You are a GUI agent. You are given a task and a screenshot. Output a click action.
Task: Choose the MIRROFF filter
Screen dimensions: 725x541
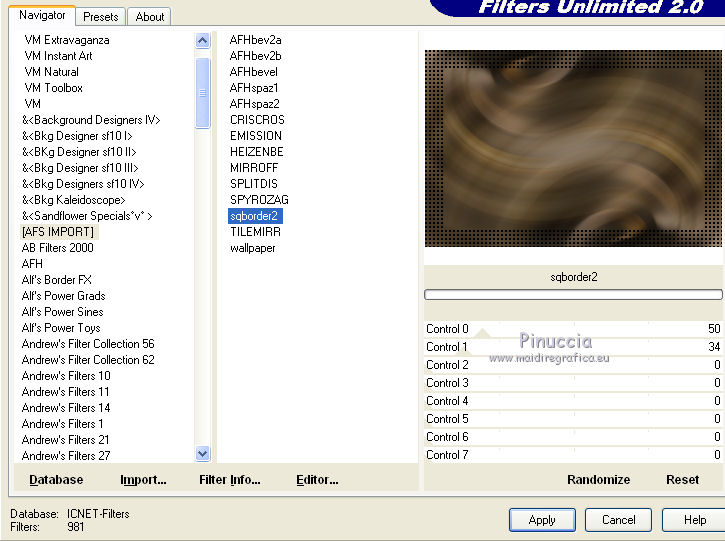[254, 168]
